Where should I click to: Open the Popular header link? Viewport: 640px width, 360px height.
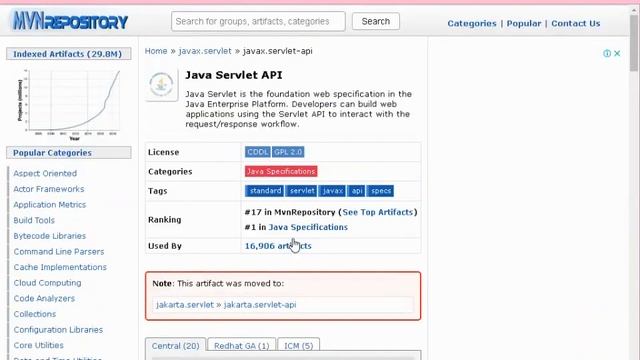[x=524, y=23]
